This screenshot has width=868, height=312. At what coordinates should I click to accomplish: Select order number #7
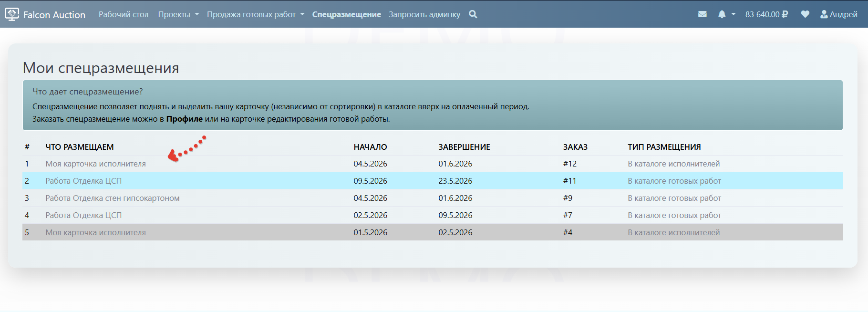point(568,215)
